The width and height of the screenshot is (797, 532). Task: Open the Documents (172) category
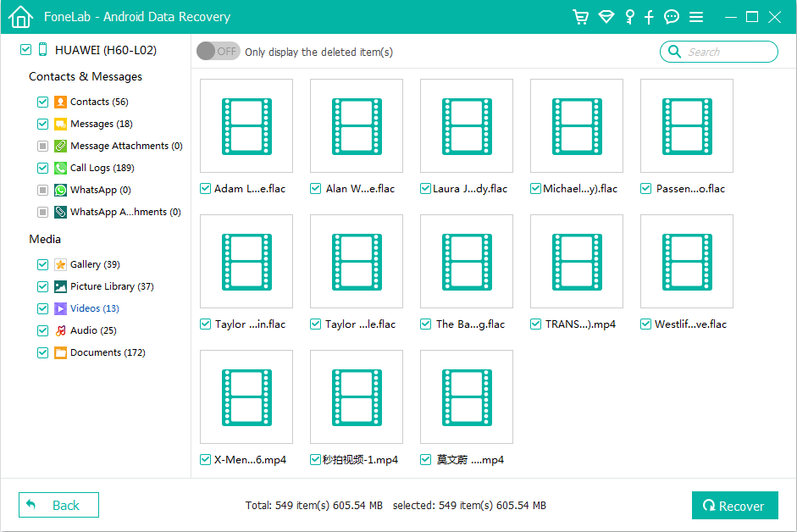pyautogui.click(x=108, y=352)
